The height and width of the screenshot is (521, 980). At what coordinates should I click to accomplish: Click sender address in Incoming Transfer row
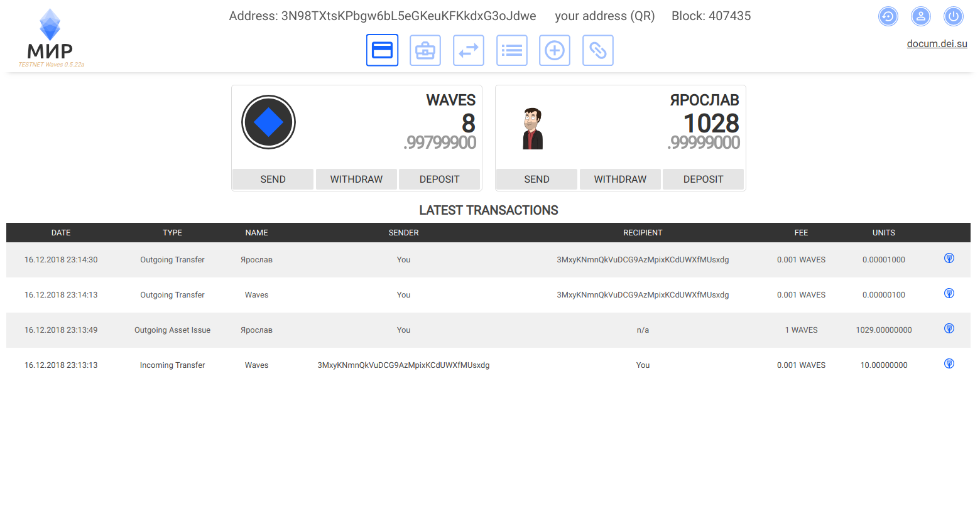click(x=403, y=365)
